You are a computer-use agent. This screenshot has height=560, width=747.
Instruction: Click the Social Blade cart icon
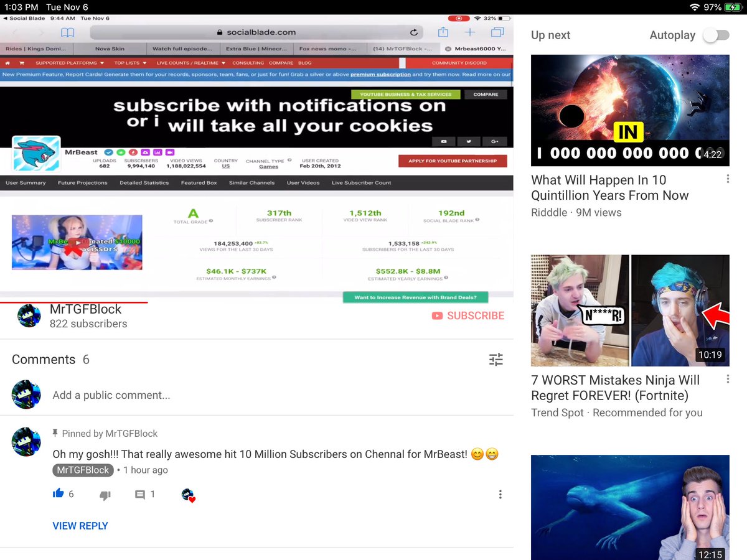tap(22, 63)
